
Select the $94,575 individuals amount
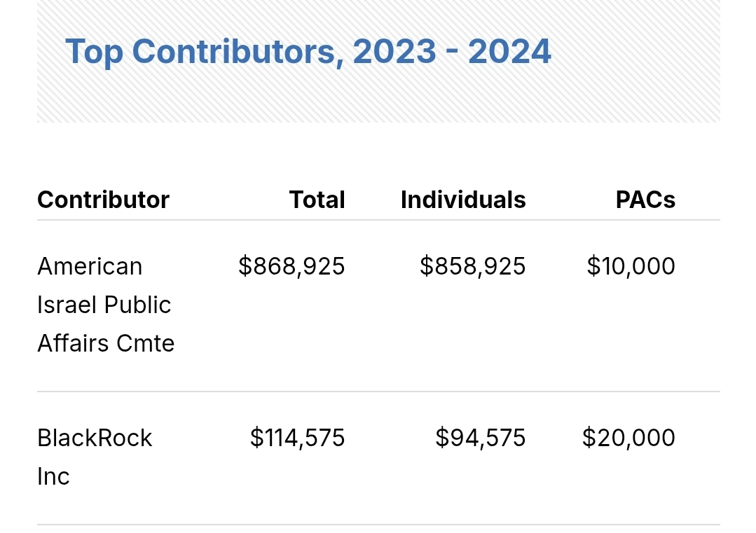point(480,438)
